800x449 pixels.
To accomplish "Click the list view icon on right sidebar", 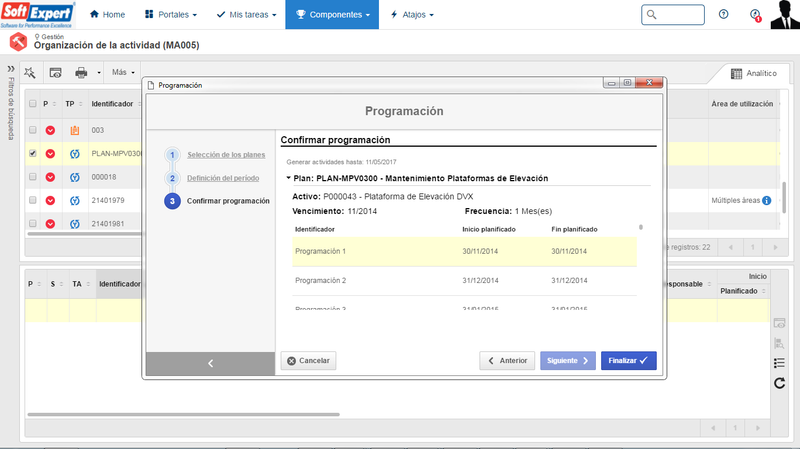I will pos(779,363).
